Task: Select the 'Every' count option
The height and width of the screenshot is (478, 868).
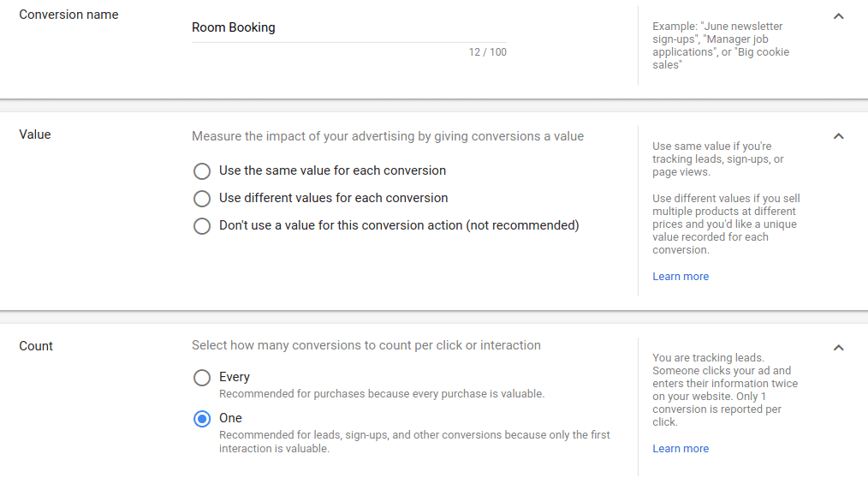Action: tap(202, 378)
